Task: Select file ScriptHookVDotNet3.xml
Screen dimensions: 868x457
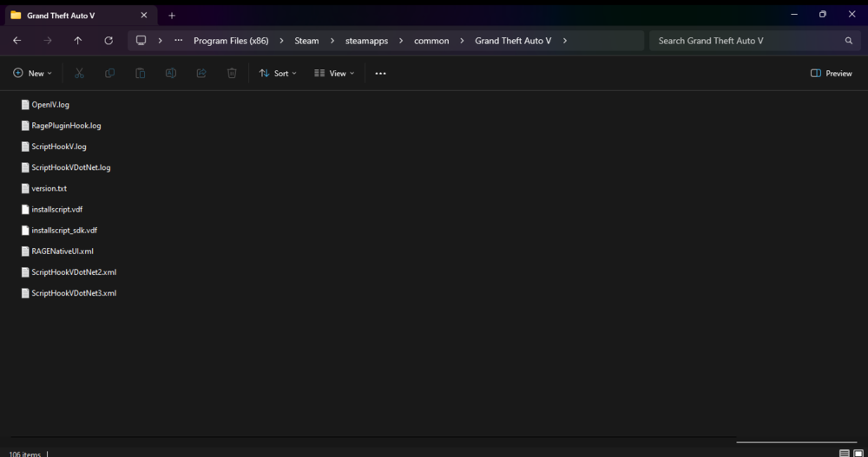Action: point(69,293)
